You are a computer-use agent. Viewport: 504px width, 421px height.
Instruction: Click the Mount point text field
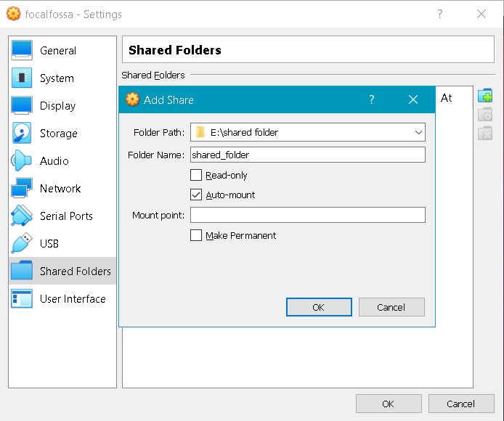tap(307, 215)
